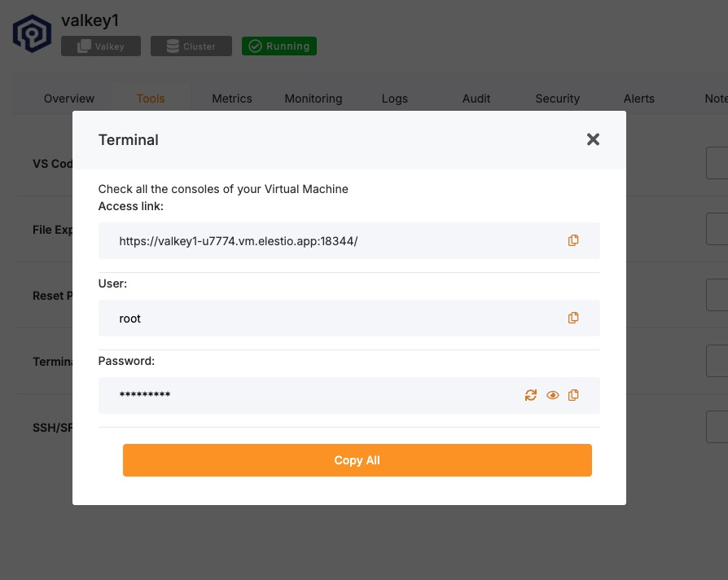
Task: Click the Running status badge
Action: click(279, 46)
